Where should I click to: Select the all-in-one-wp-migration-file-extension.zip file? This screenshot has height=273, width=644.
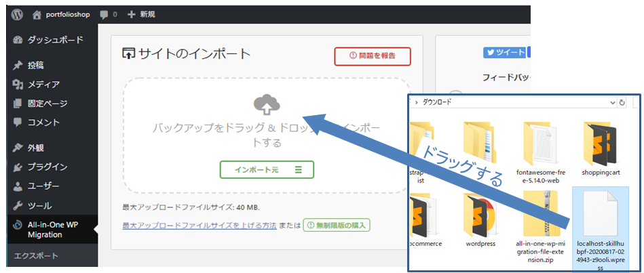(x=540, y=226)
